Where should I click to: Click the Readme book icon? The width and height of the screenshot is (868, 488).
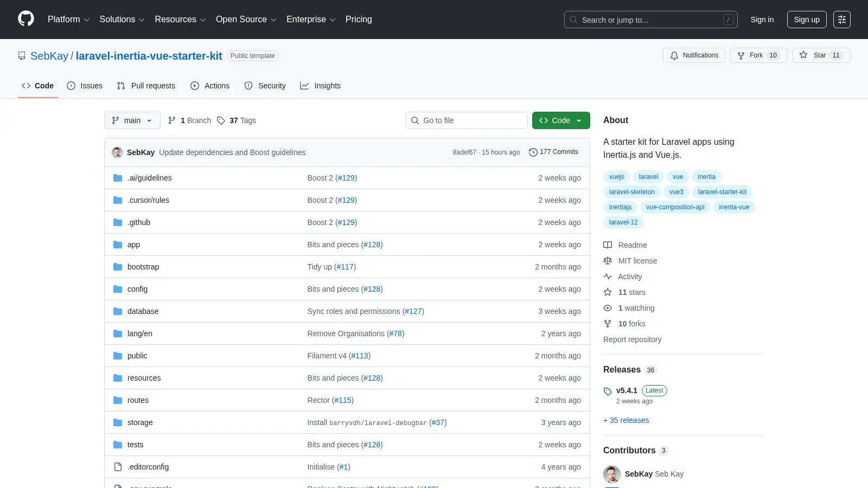pos(608,245)
